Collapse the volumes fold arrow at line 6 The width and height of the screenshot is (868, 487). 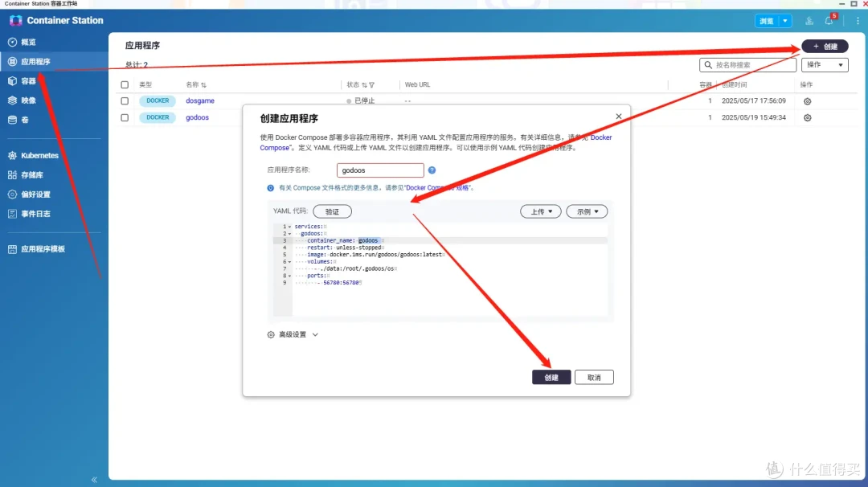click(x=289, y=262)
